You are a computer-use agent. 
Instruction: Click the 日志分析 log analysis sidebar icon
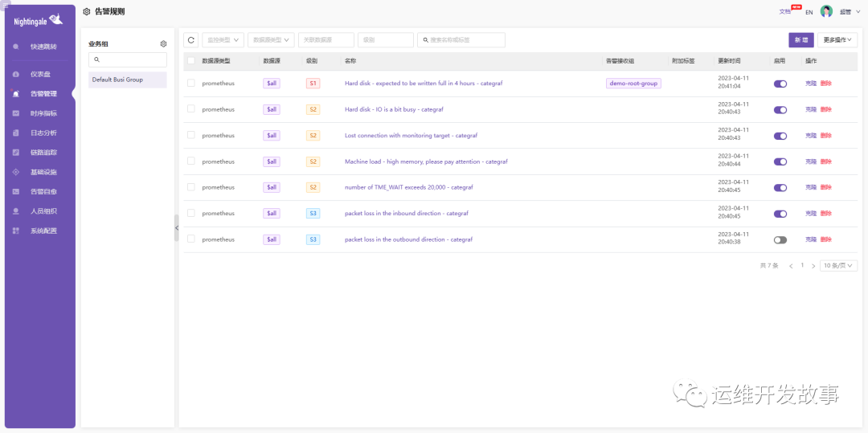click(16, 133)
